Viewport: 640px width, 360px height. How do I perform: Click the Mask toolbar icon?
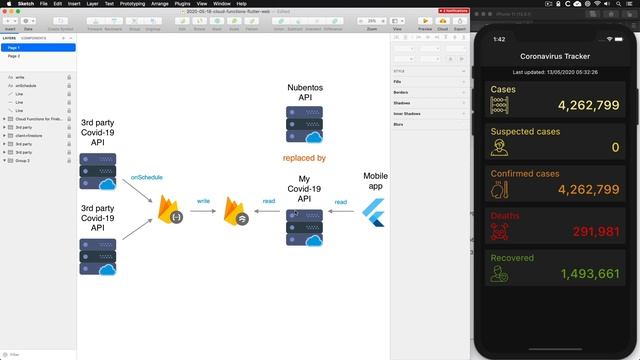[x=217, y=21]
